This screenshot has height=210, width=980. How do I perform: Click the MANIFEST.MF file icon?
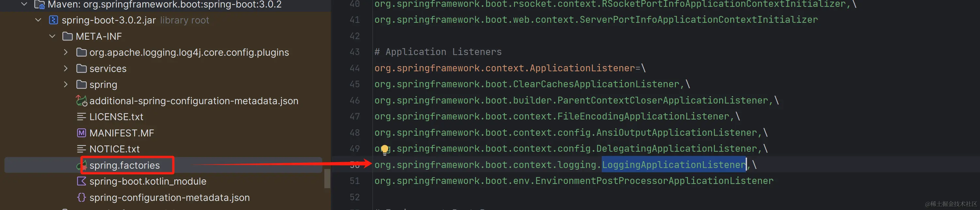81,133
